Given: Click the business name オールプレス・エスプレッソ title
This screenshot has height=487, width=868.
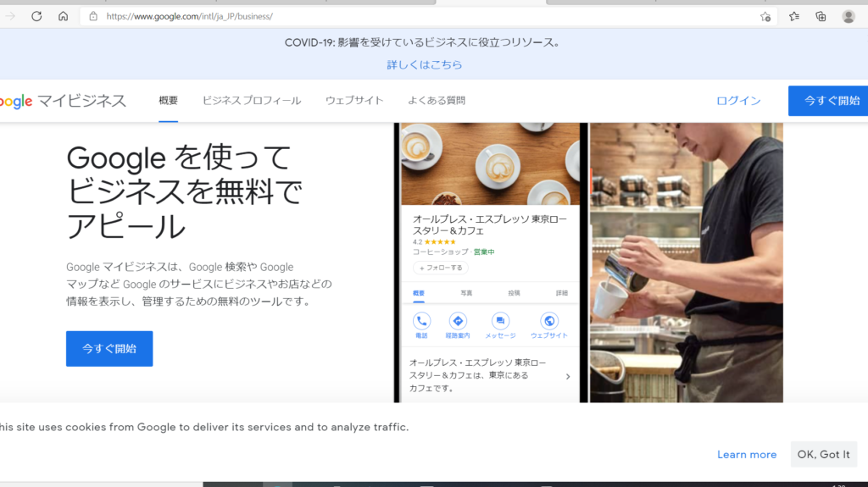Looking at the screenshot, I should click(489, 224).
